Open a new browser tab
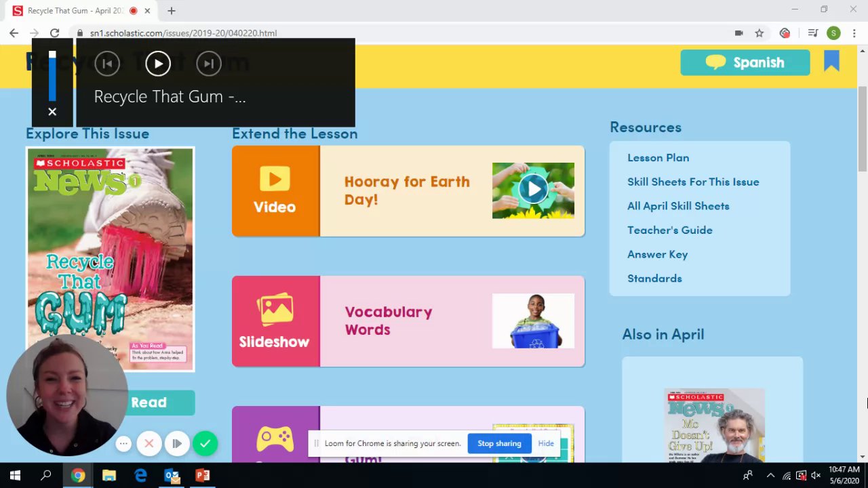Viewport: 868px width, 488px height. [x=172, y=11]
